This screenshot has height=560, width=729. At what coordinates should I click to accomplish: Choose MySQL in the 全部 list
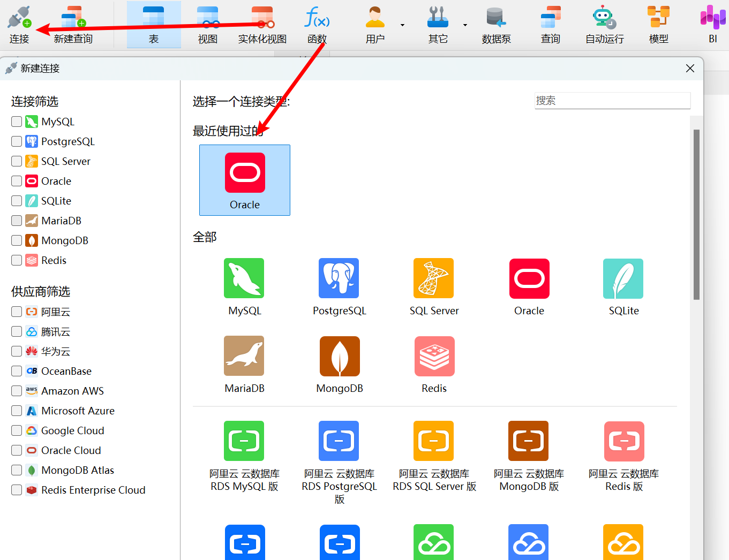244,287
